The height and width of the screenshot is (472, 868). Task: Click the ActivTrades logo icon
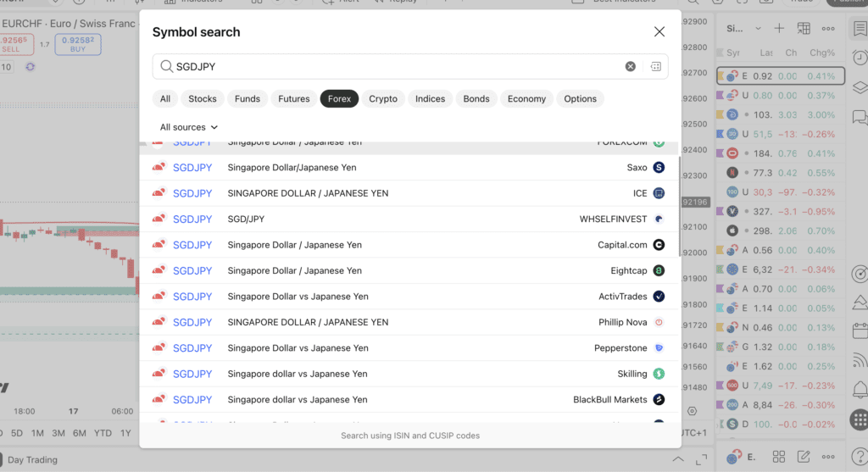[659, 297]
